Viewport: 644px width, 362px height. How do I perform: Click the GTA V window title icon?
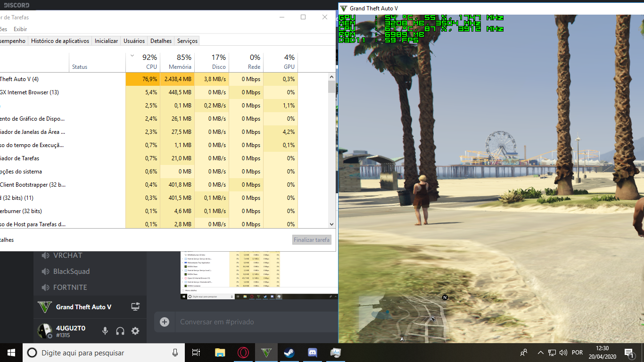344,8
